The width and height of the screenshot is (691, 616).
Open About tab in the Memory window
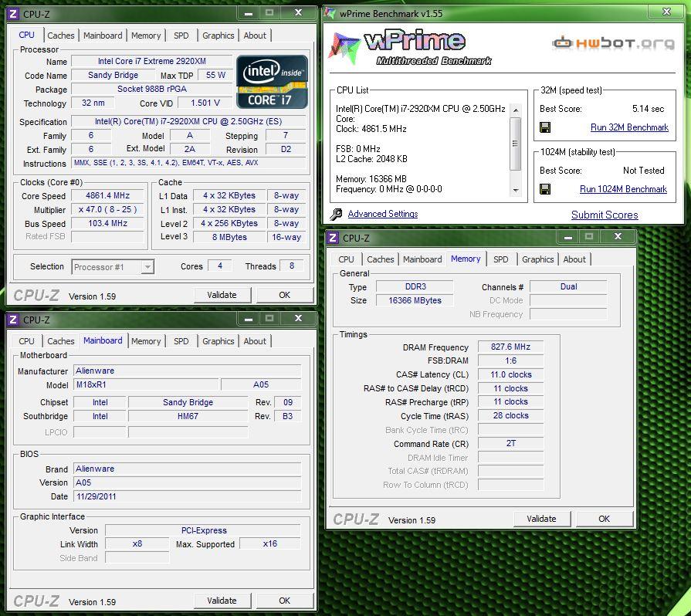click(574, 259)
